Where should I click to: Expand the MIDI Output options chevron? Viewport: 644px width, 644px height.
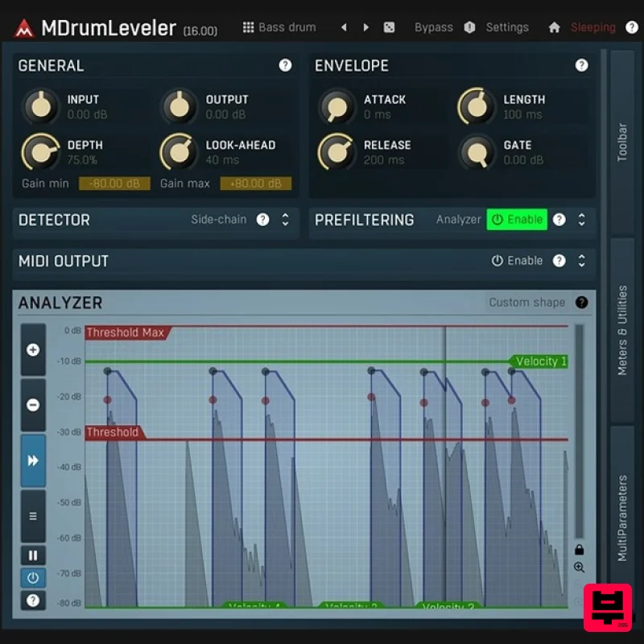tap(582, 260)
